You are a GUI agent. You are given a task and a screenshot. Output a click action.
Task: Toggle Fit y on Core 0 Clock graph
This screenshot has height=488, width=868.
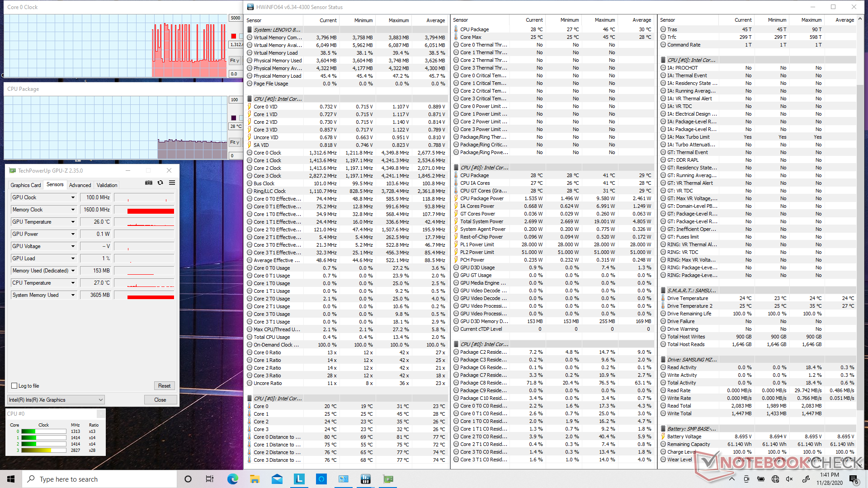click(235, 61)
